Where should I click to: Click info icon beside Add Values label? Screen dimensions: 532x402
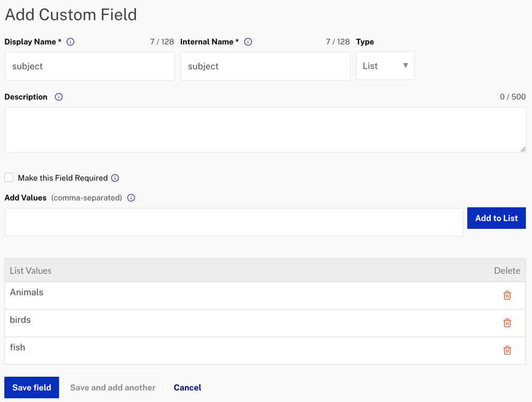(x=131, y=198)
